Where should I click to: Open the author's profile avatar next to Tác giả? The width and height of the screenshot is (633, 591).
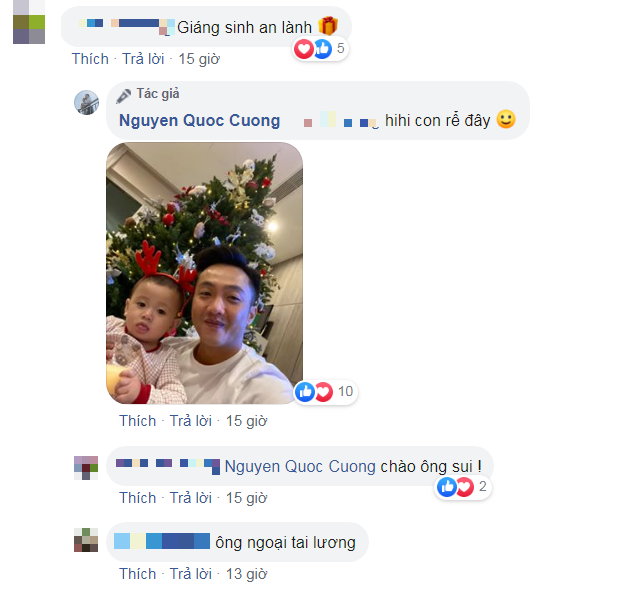pyautogui.click(x=86, y=103)
